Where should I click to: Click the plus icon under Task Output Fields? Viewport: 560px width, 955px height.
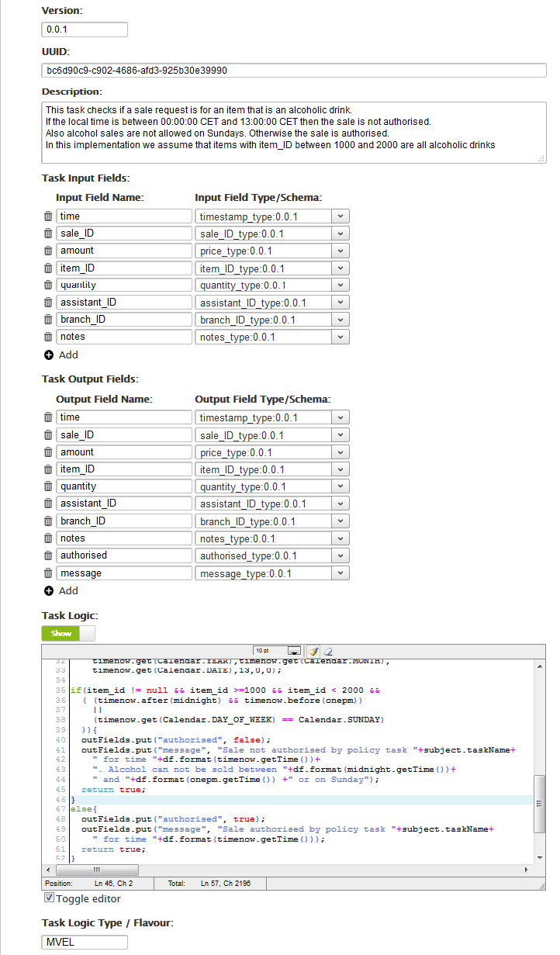[x=49, y=590]
